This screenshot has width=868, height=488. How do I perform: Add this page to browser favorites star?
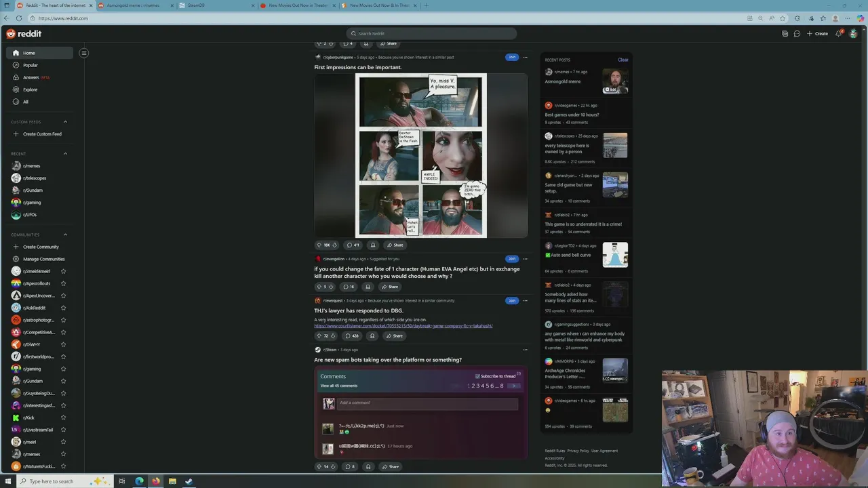pyautogui.click(x=783, y=18)
